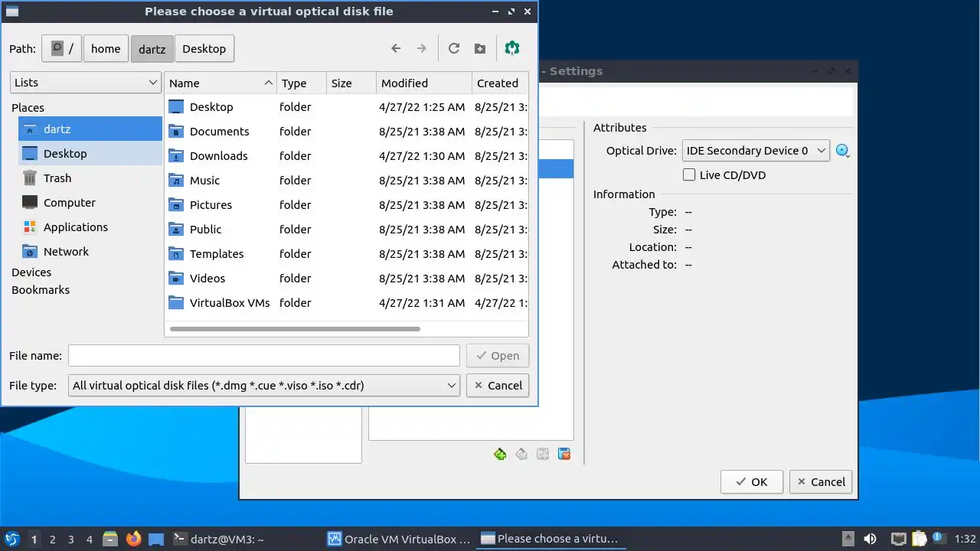
Task: Open Applications in Places sidebar
Action: coord(90,227)
